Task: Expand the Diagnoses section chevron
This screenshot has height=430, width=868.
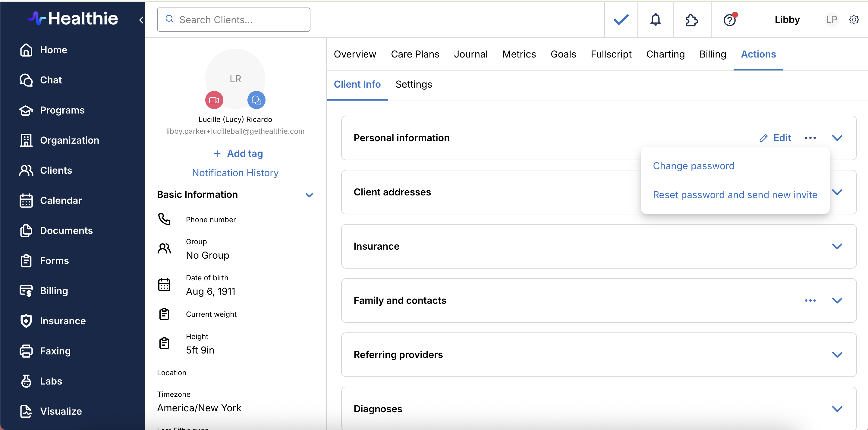Action: click(x=837, y=409)
